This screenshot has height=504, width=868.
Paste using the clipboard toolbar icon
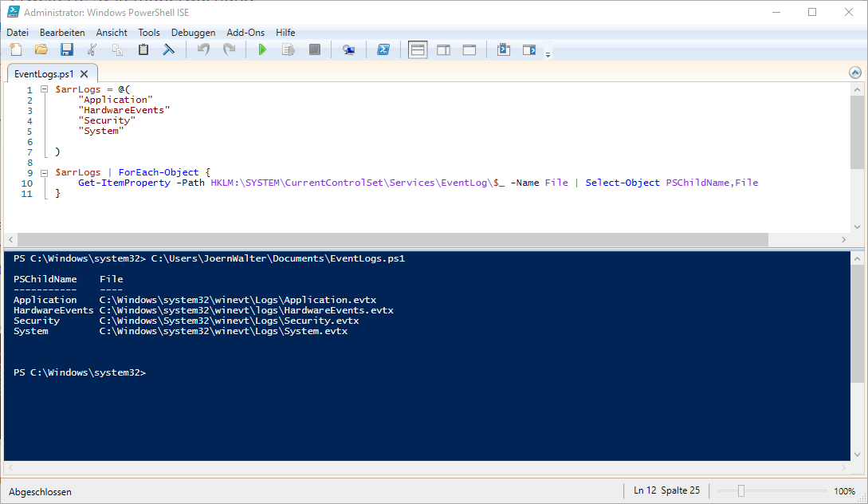(143, 49)
